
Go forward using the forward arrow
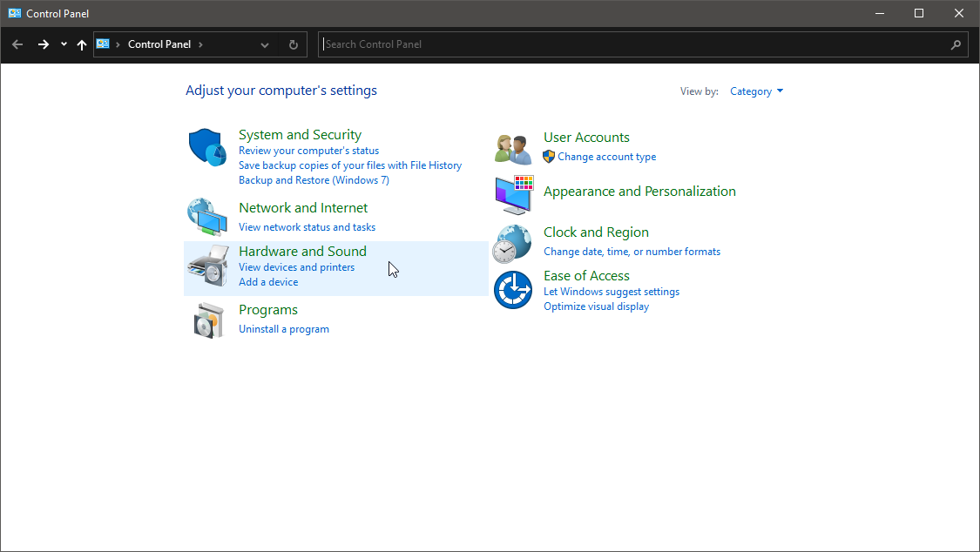[x=44, y=44]
